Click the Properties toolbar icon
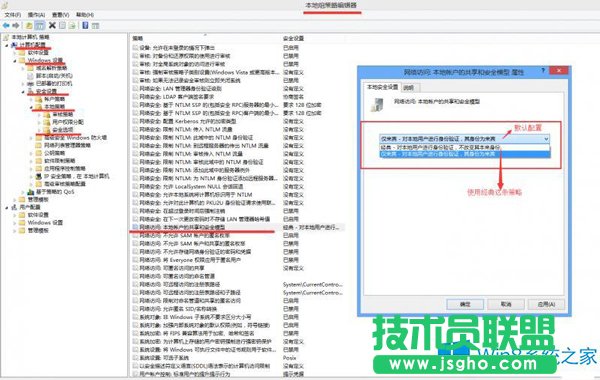The width and height of the screenshot is (600, 380). tap(62, 26)
